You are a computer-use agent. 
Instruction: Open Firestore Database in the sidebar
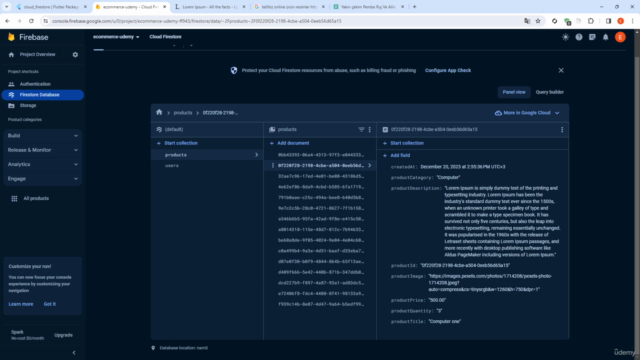click(x=43, y=95)
